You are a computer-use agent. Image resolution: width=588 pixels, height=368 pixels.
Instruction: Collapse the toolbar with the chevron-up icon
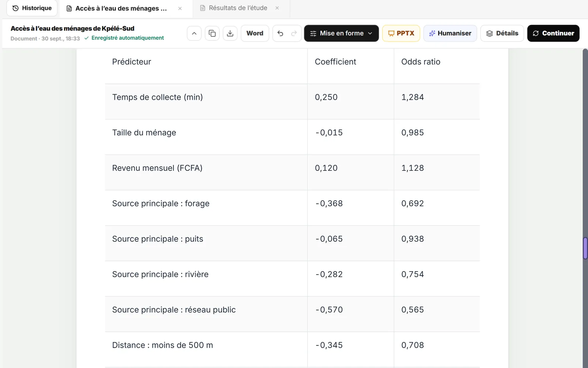(x=194, y=33)
